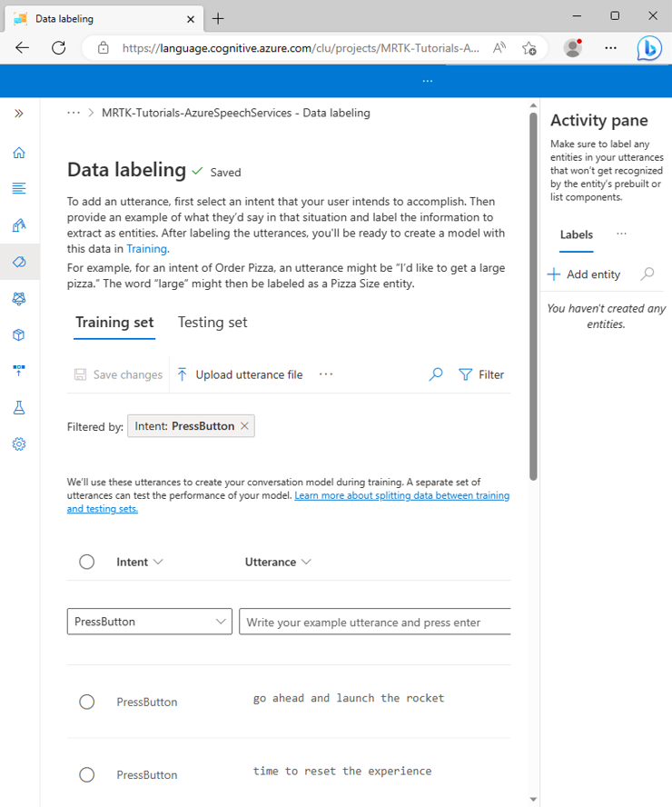Open the splitting data learn more link

point(401,496)
